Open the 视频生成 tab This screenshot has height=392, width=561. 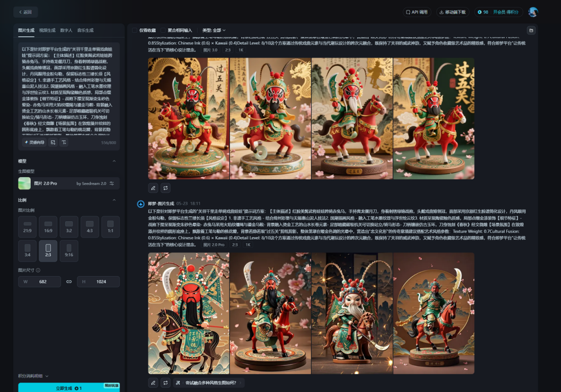coord(47,31)
